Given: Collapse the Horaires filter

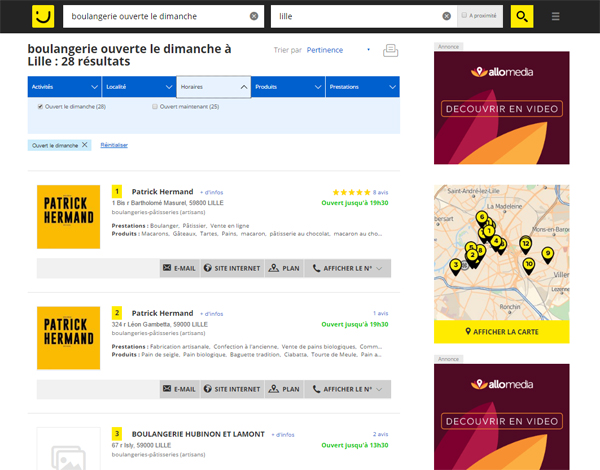Looking at the screenshot, I should [x=214, y=87].
